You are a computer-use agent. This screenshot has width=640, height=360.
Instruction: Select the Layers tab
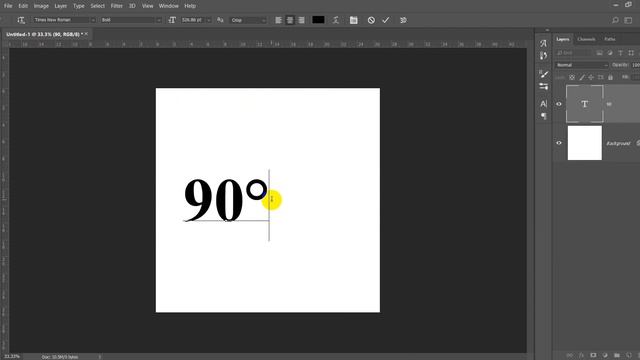click(x=562, y=39)
